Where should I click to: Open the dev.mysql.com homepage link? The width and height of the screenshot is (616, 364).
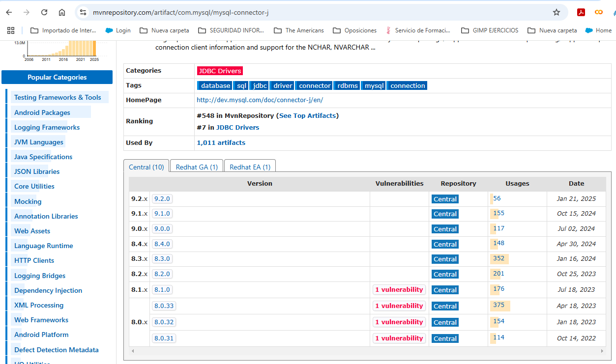point(260,100)
